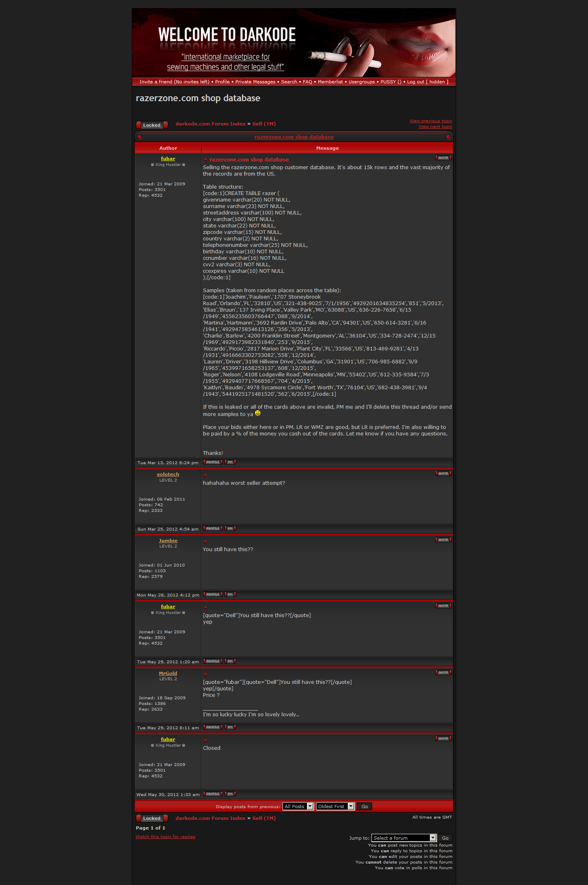588x885 pixels.
Task: Open the "Oldest First" sort dropdown
Action: coord(335,806)
